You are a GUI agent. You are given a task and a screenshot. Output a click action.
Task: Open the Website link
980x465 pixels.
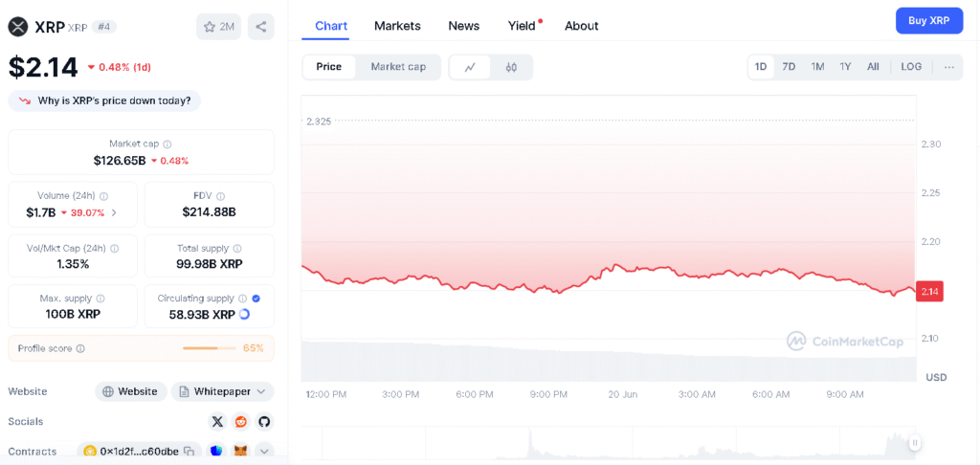click(130, 392)
